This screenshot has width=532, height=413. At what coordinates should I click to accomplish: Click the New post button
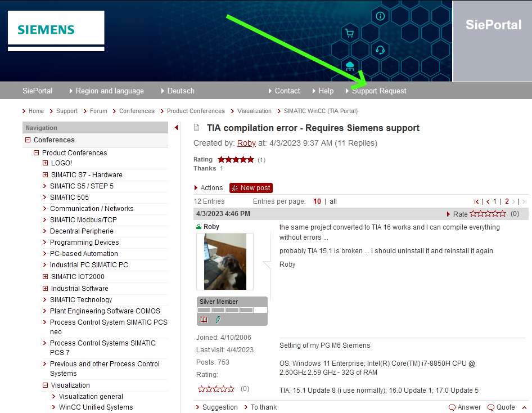click(251, 188)
